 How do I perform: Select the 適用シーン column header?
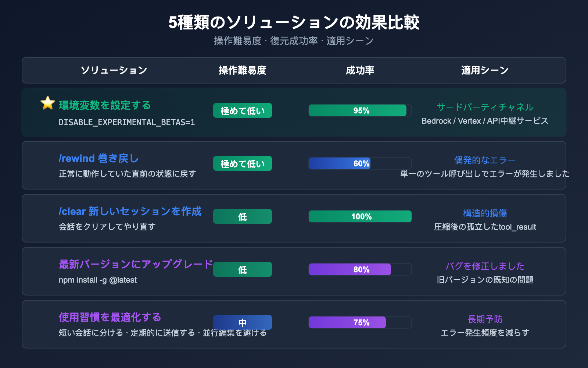[x=485, y=70]
